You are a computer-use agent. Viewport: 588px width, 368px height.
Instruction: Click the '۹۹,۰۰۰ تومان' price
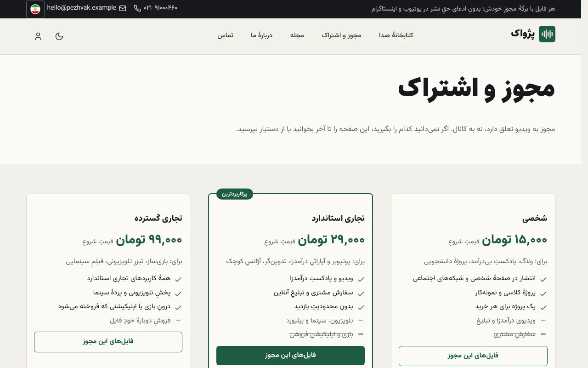click(149, 240)
